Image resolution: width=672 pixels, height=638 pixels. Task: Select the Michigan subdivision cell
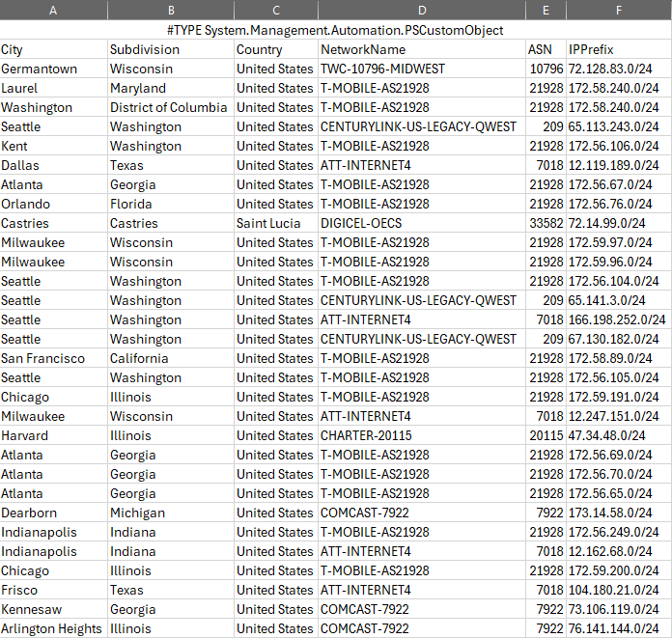[171, 512]
